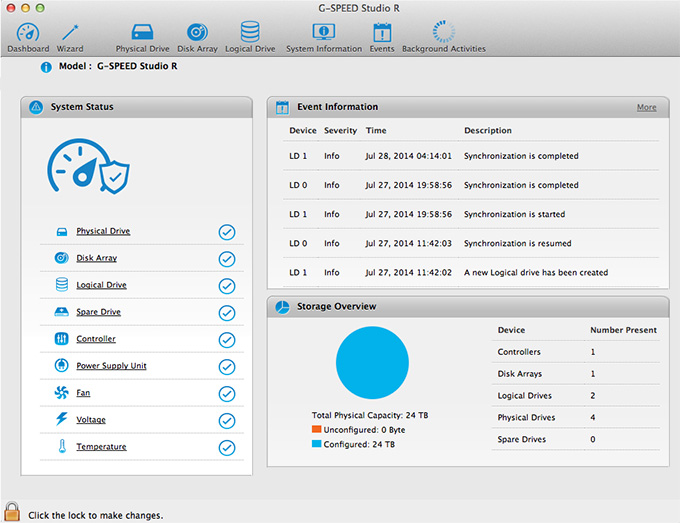Click the Description column header
680x523 pixels.
point(488,131)
